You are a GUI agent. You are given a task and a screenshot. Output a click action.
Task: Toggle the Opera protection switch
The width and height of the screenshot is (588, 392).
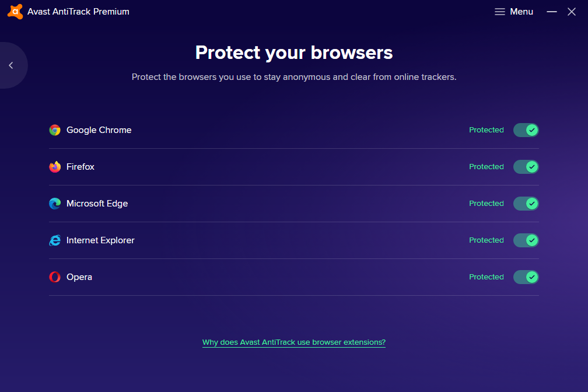(526, 277)
